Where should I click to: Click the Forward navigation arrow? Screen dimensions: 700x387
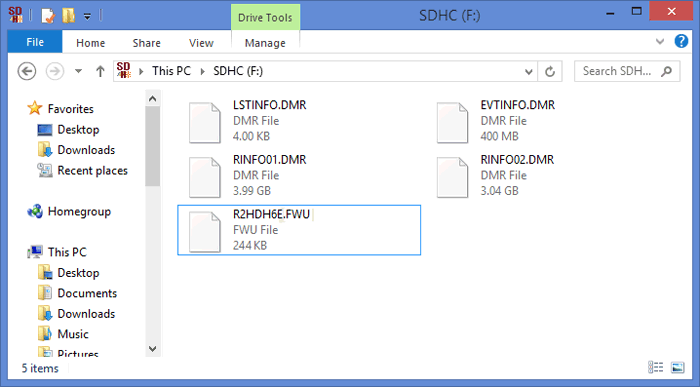point(55,71)
